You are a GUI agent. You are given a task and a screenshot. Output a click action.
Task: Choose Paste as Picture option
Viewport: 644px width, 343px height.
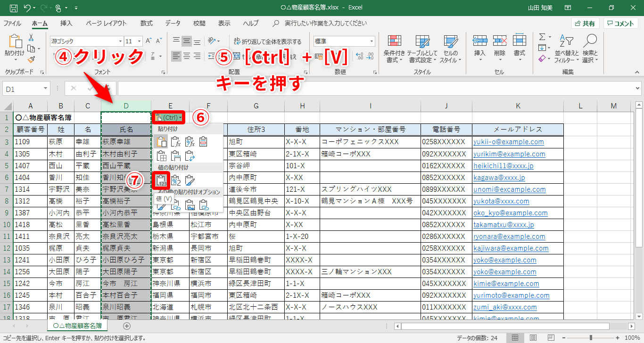coord(190,204)
